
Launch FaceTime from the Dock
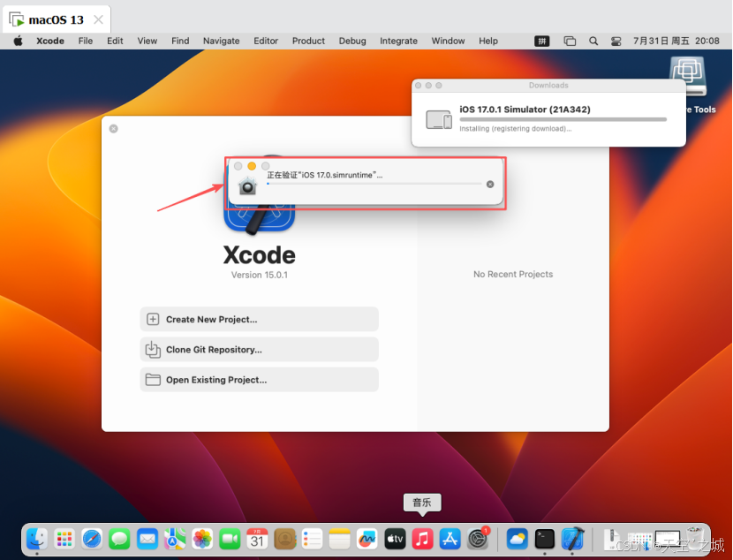[230, 539]
